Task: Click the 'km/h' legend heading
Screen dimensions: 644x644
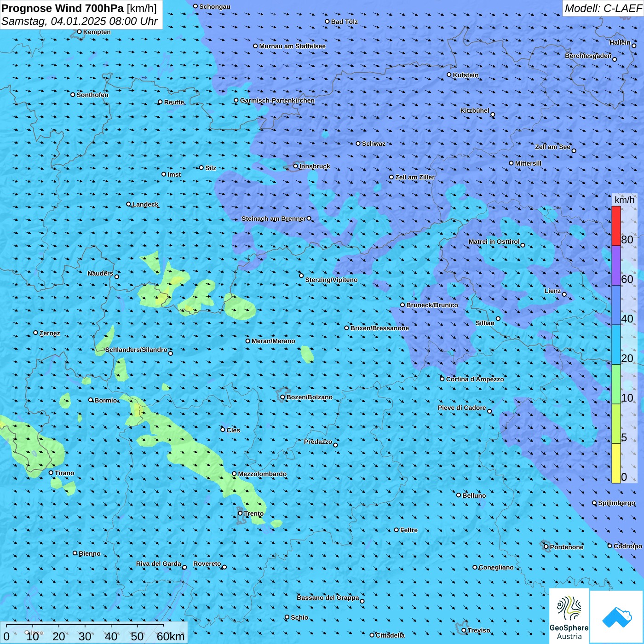Action: (624, 200)
